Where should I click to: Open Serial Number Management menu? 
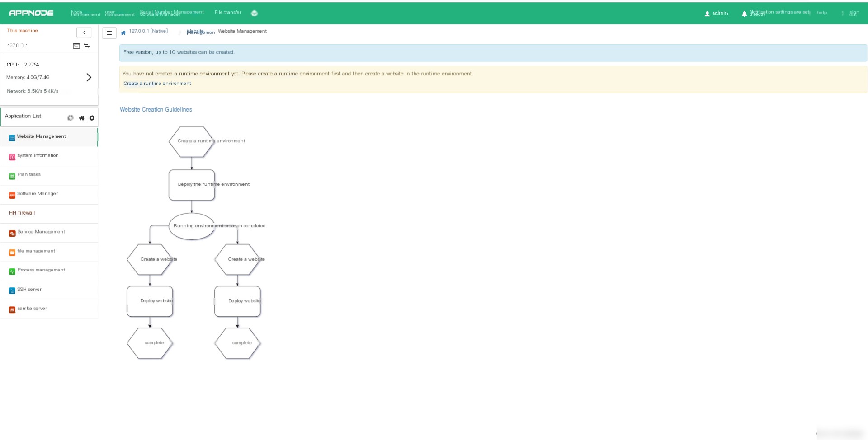click(x=172, y=13)
